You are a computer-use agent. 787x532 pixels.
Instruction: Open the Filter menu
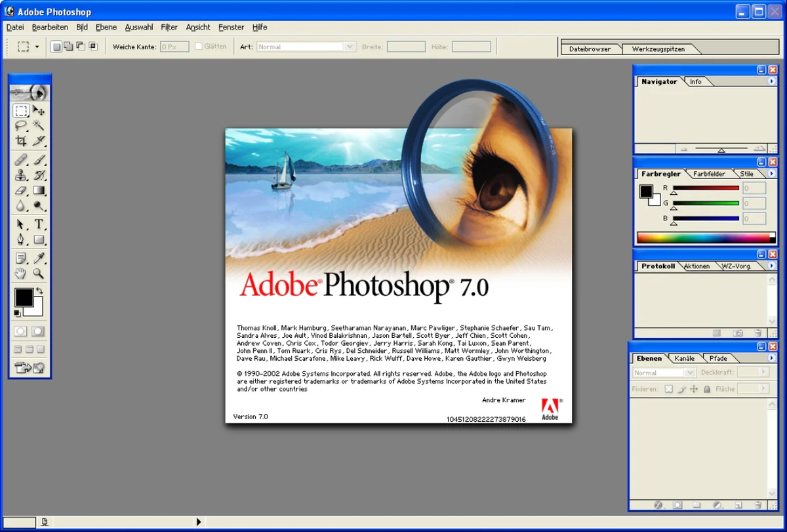click(169, 27)
